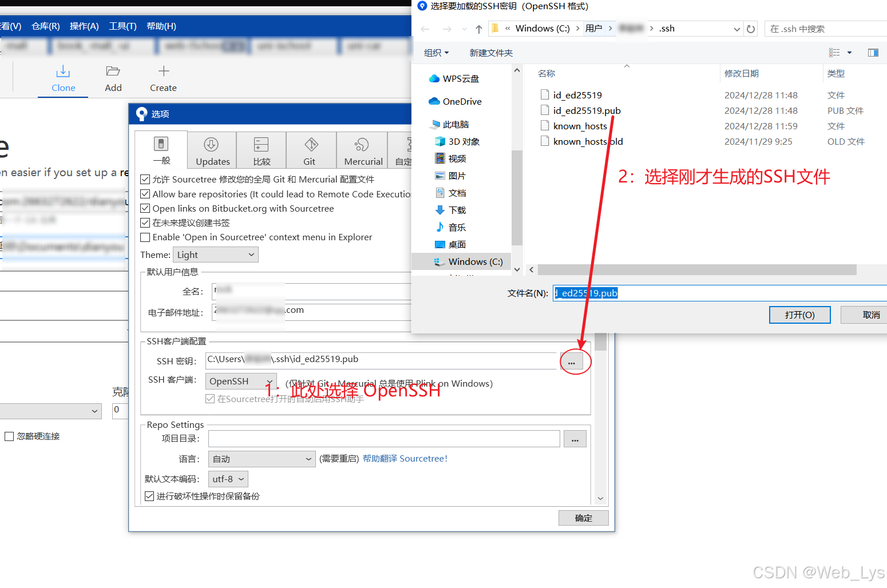Sort files by 名称 column header

coord(547,73)
